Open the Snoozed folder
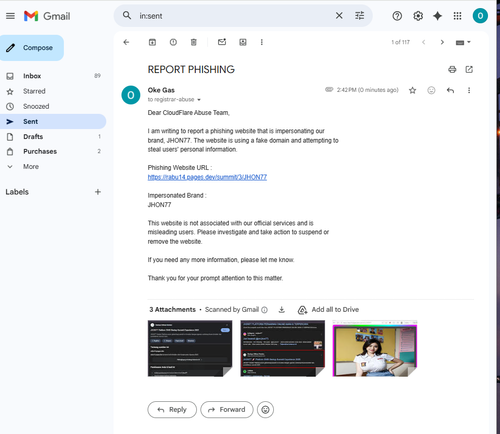 click(x=53, y=106)
